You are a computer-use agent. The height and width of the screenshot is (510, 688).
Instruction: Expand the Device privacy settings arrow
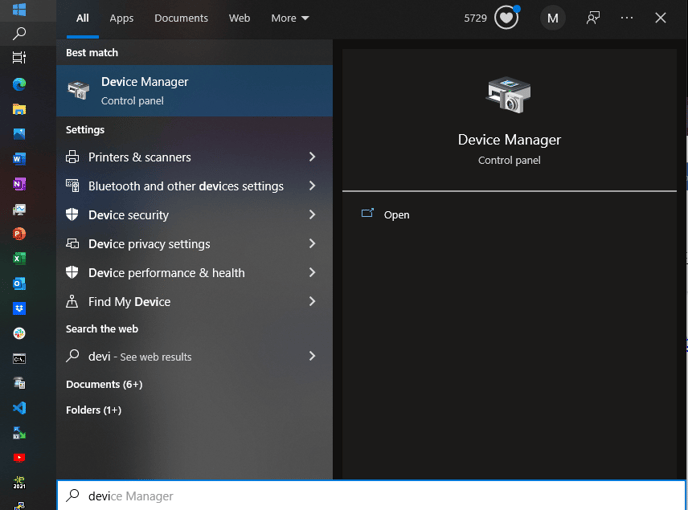click(312, 244)
